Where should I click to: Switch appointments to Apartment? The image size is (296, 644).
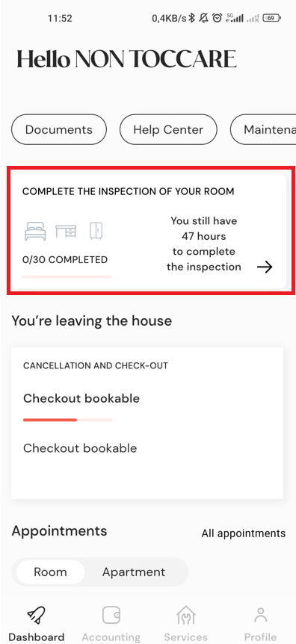[134, 572]
